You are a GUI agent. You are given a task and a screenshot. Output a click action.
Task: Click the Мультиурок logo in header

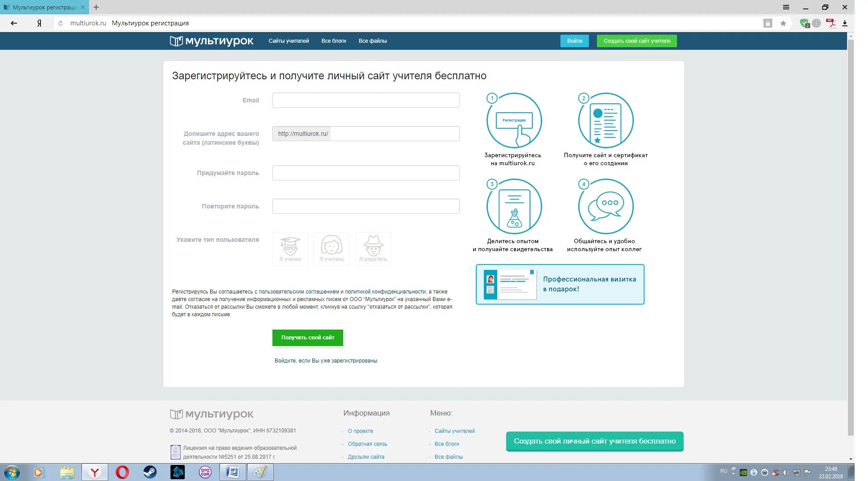[x=211, y=41]
